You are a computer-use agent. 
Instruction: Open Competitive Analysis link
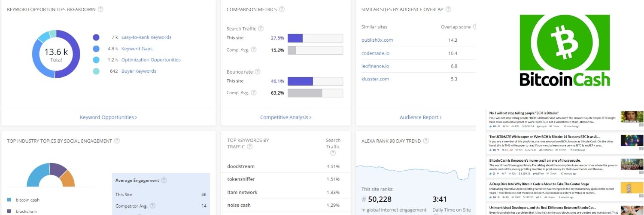(x=286, y=117)
